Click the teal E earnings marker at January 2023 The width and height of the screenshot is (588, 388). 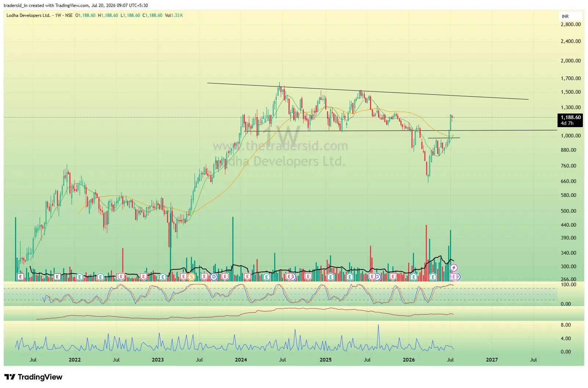point(163,277)
